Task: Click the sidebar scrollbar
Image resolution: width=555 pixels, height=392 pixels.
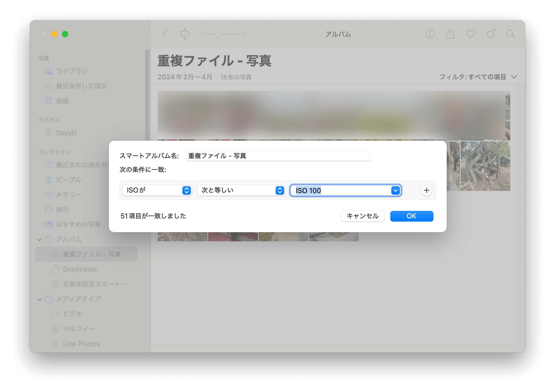Action: click(x=147, y=95)
